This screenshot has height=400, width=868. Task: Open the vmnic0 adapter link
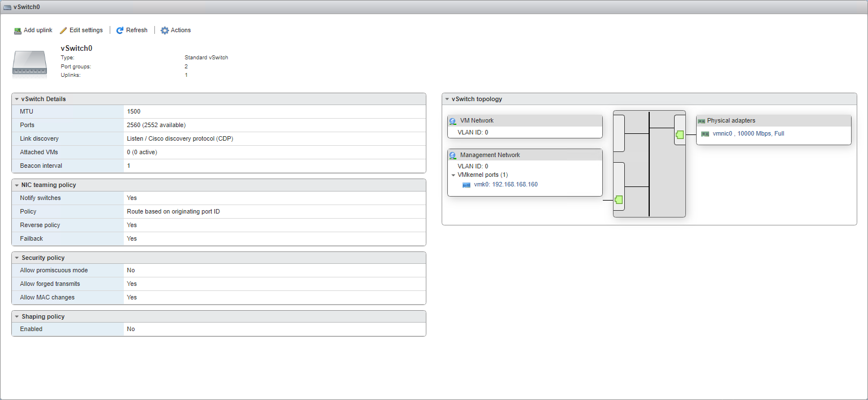pyautogui.click(x=722, y=134)
